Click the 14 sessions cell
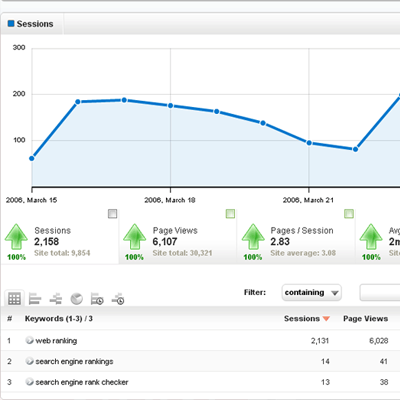400x400 pixels. [x=325, y=361]
